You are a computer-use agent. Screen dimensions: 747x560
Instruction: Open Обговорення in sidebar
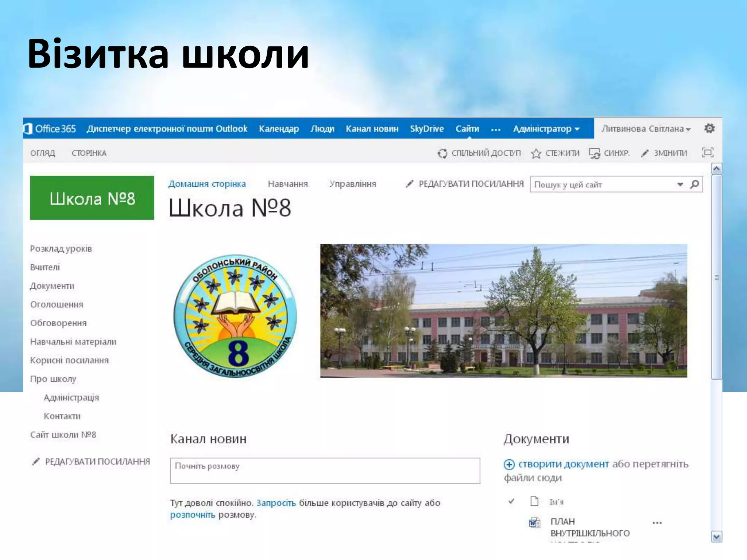pos(58,323)
